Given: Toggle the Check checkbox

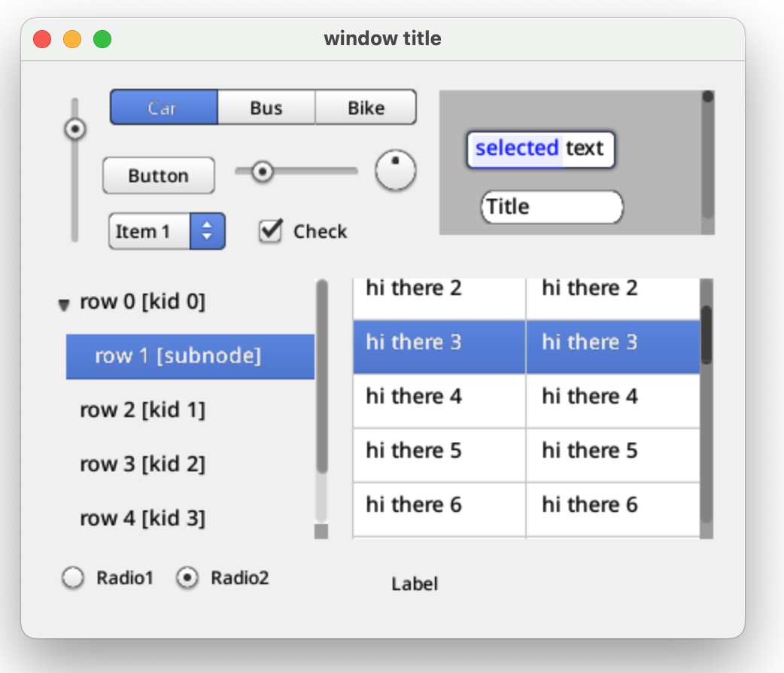Looking at the screenshot, I should click(x=269, y=231).
